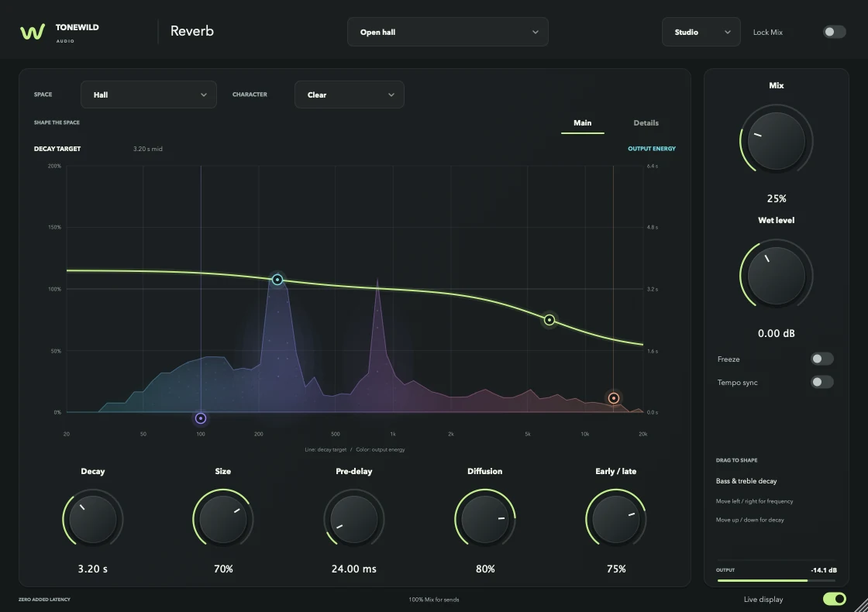The height and width of the screenshot is (612, 868).
Task: Expand the Studio mode dropdown
Action: tap(701, 32)
